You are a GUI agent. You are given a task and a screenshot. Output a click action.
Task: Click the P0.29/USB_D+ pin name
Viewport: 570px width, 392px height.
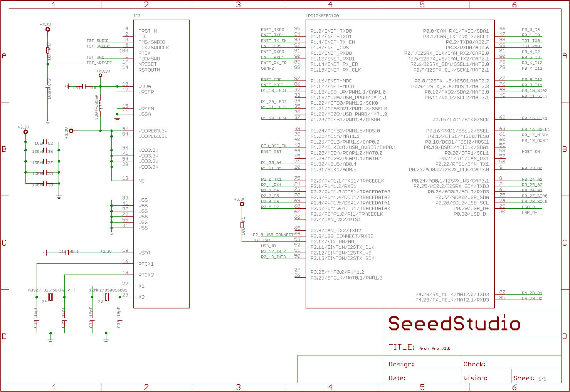[471, 208]
